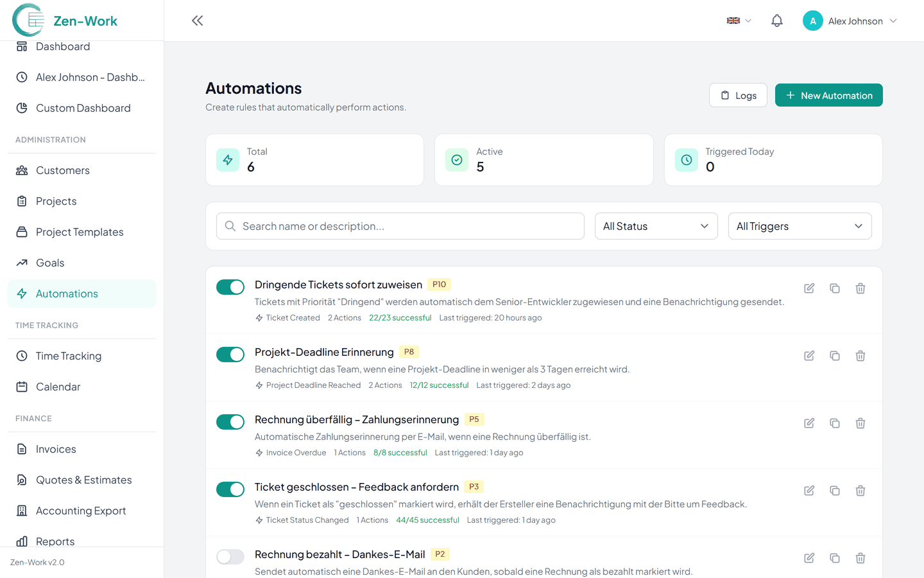Collapse the sidebar with the double-chevron icon
Image resolution: width=924 pixels, height=578 pixels.
pos(197,20)
